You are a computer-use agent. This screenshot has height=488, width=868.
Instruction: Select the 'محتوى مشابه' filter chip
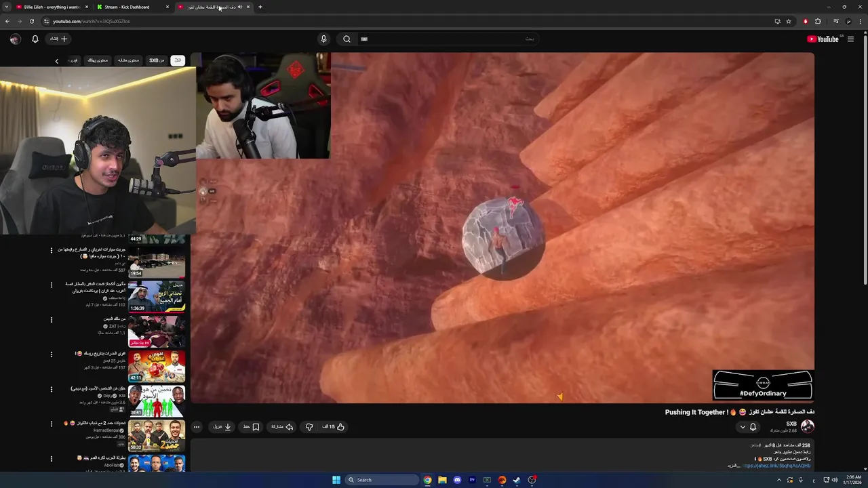128,60
